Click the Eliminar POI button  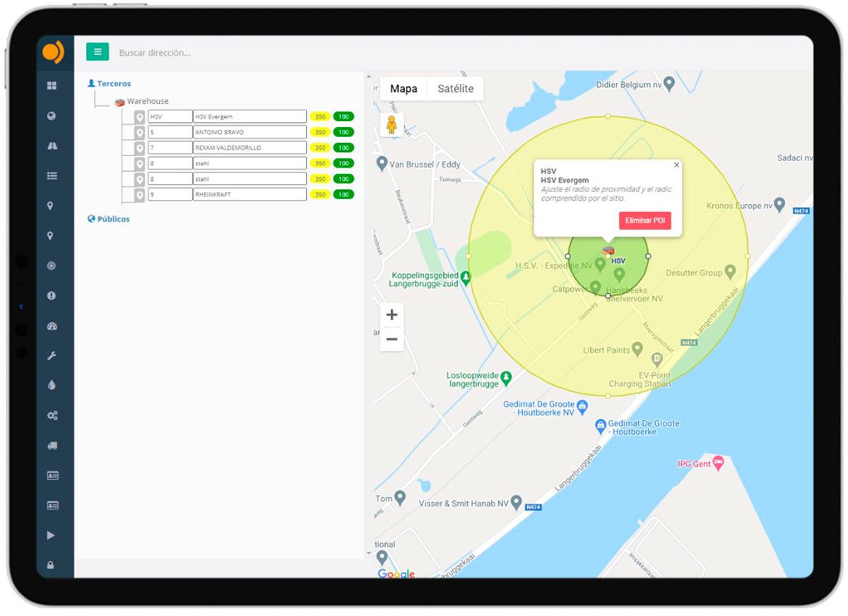click(644, 220)
